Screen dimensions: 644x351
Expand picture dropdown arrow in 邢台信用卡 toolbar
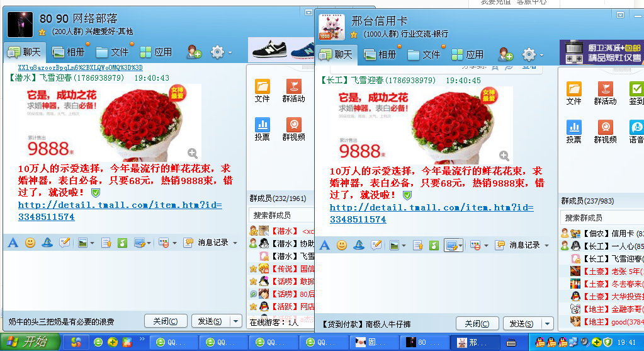(x=404, y=245)
